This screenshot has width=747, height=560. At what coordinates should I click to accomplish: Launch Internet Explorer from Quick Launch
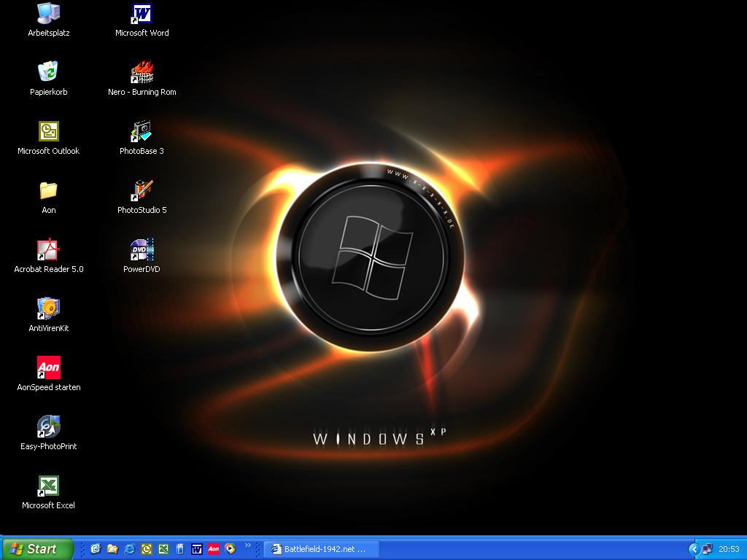click(130, 549)
